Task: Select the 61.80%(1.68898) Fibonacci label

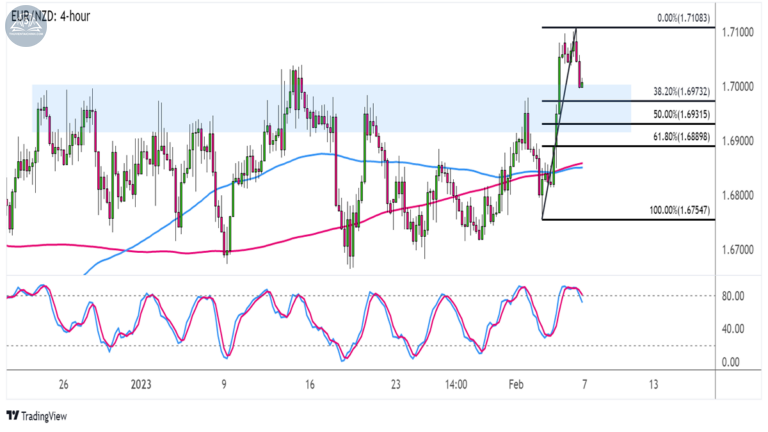Action: click(681, 137)
